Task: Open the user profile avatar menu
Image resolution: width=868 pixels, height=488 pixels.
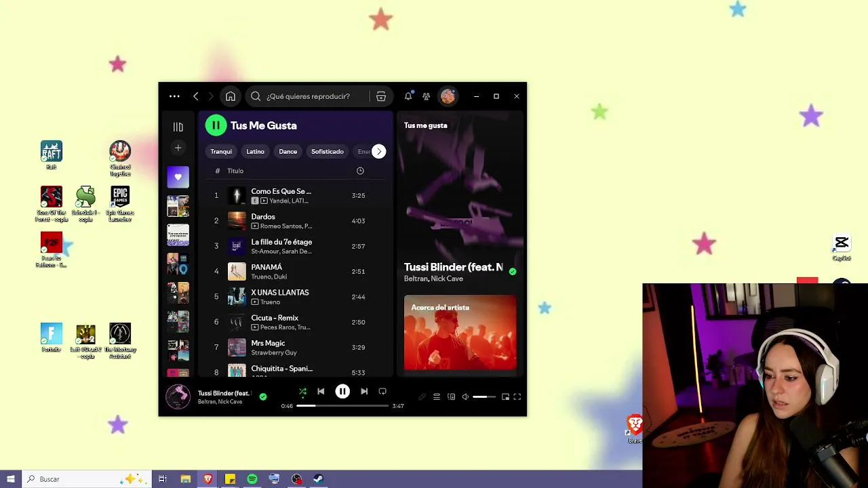Action: [x=448, y=96]
